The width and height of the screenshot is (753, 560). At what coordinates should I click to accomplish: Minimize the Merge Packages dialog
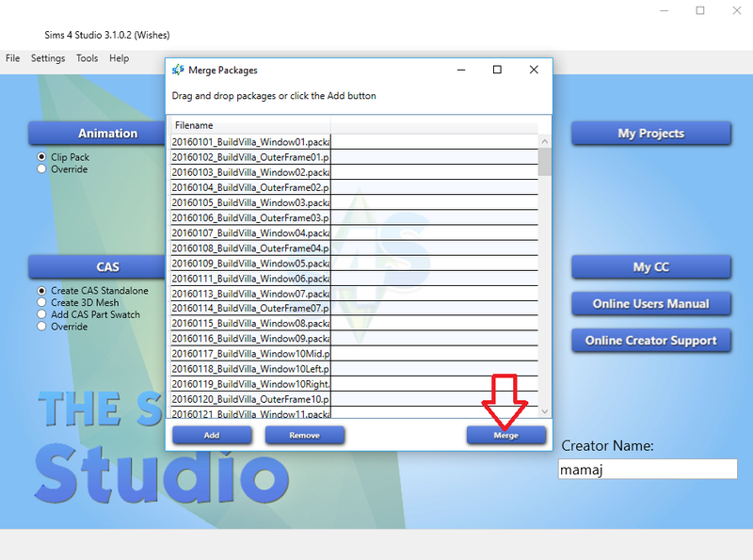461,70
